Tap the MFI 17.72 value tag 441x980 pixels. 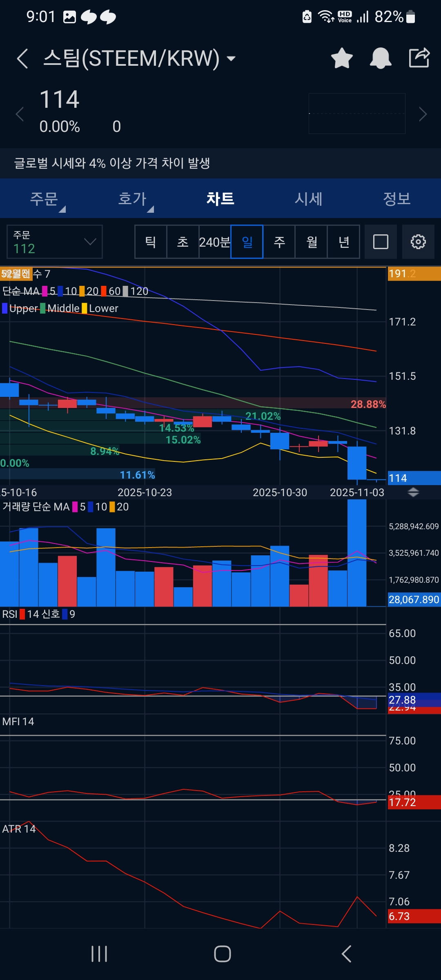point(414,802)
